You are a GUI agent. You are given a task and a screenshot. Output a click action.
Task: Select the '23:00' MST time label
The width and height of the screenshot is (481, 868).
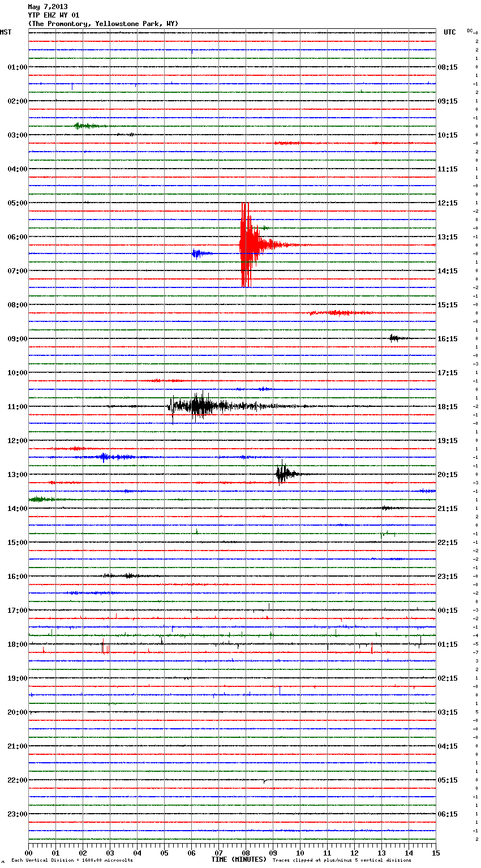17,814
